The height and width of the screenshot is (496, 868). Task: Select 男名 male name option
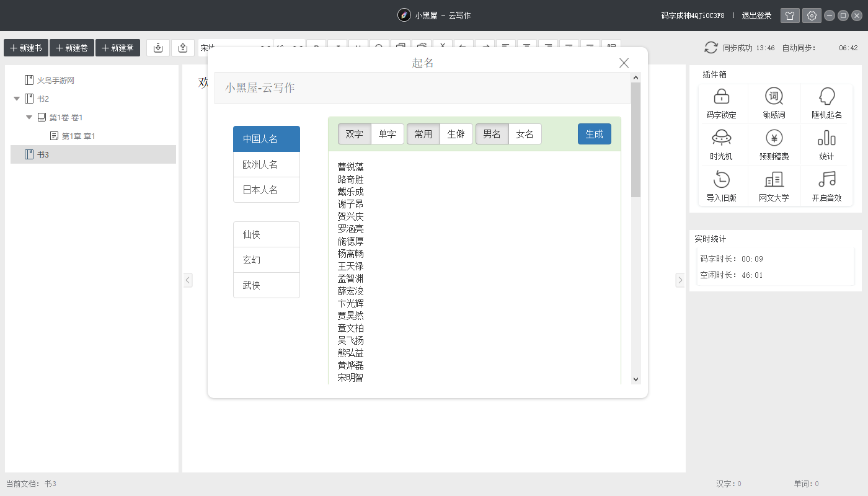tap(492, 134)
